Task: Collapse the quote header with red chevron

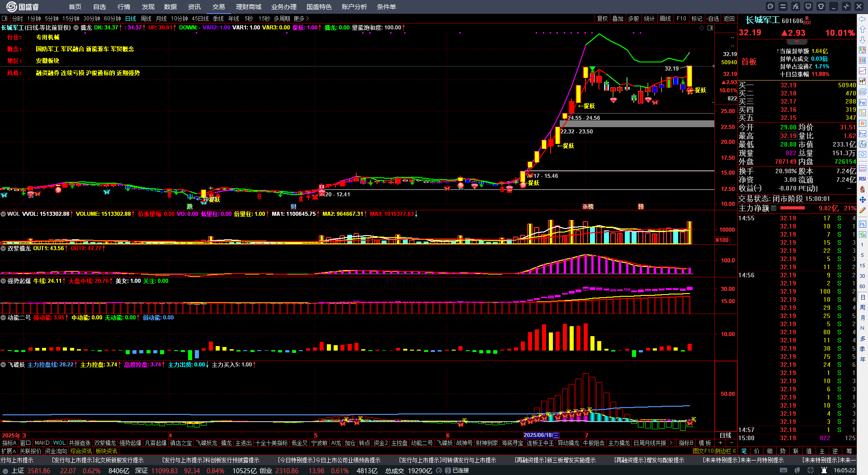Action: (x=797, y=42)
